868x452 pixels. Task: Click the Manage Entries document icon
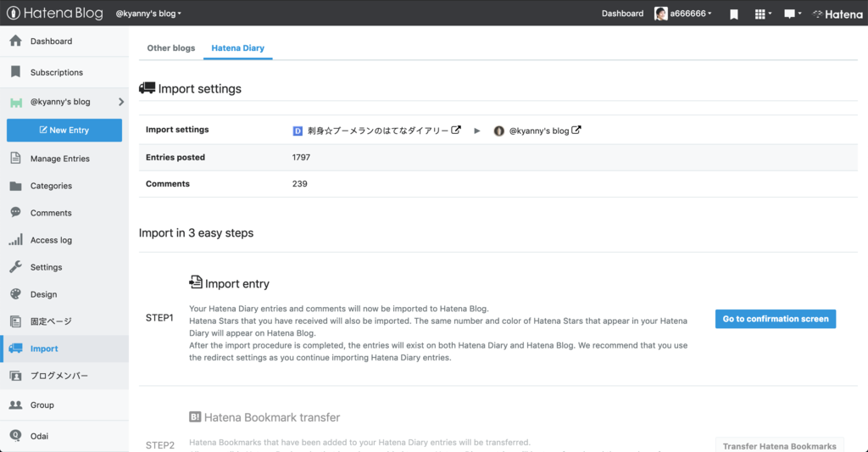(x=15, y=158)
